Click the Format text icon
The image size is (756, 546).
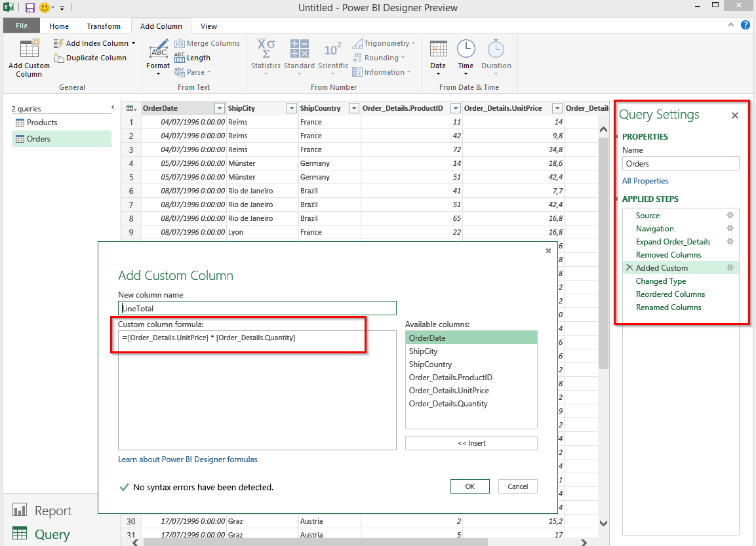pyautogui.click(x=158, y=49)
